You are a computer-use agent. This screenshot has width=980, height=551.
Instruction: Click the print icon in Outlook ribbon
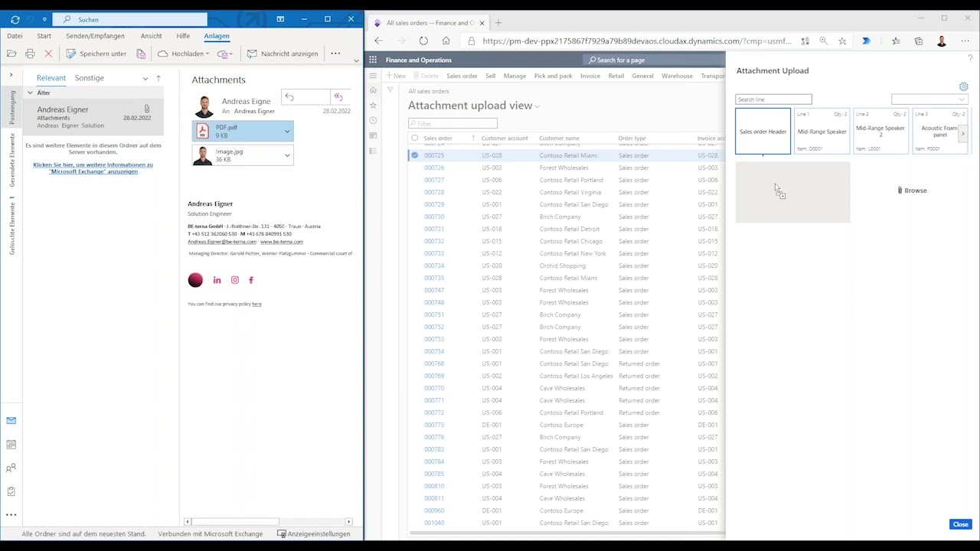(x=30, y=54)
